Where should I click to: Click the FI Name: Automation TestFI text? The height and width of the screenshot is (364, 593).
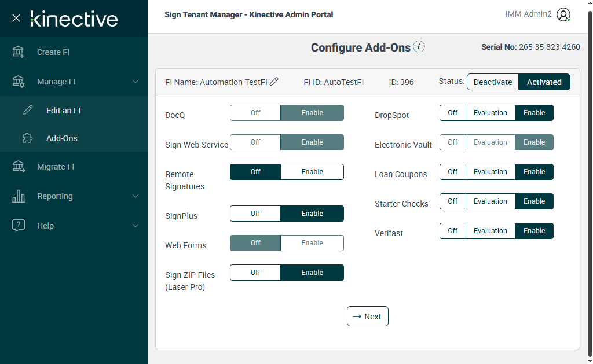point(216,82)
